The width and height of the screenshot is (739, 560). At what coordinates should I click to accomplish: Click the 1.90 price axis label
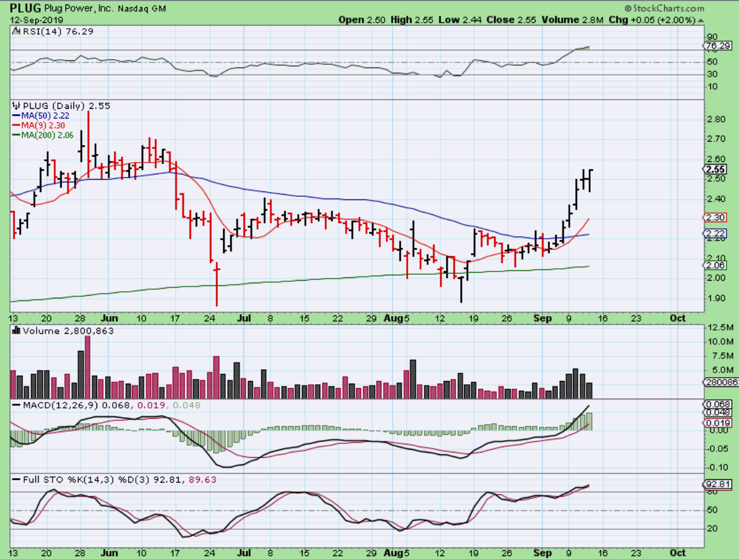[x=717, y=298]
